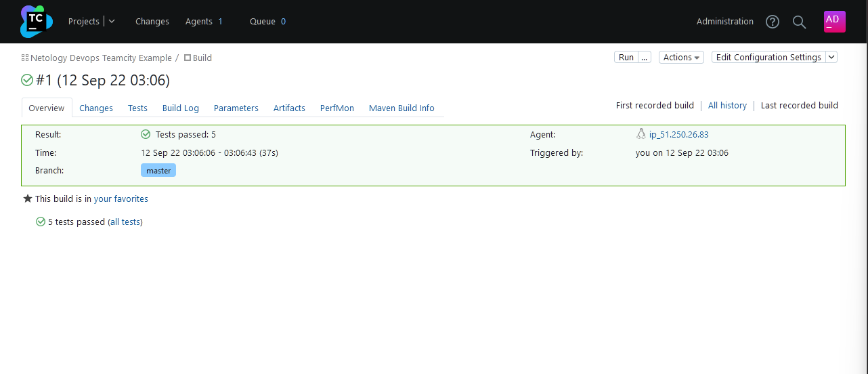This screenshot has width=868, height=374.
Task: Open the custom run ellipsis button
Action: click(645, 58)
